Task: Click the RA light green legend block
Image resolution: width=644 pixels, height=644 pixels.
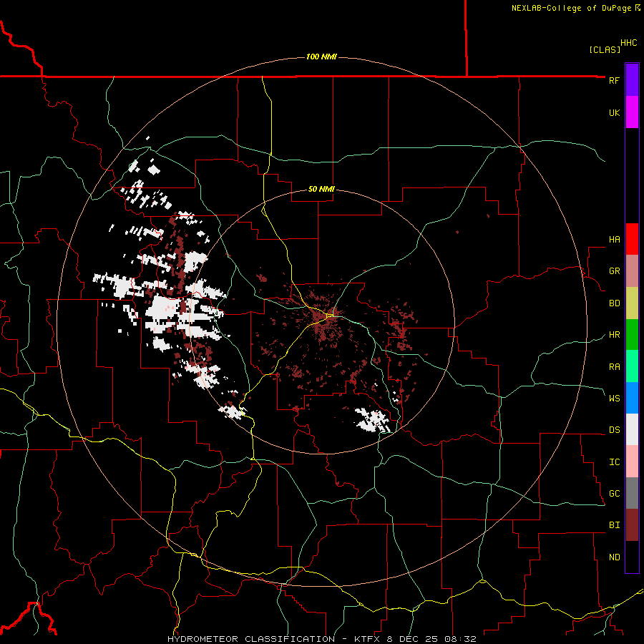Action: point(632,366)
